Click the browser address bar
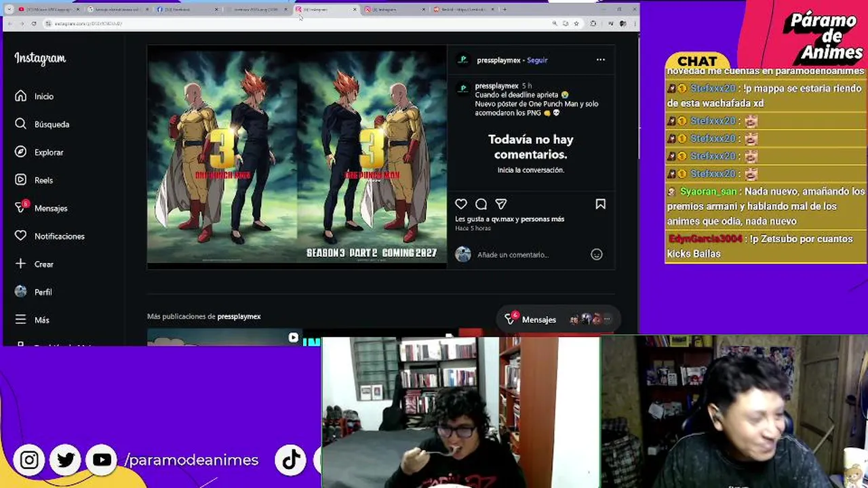The height and width of the screenshot is (488, 868). 298,24
